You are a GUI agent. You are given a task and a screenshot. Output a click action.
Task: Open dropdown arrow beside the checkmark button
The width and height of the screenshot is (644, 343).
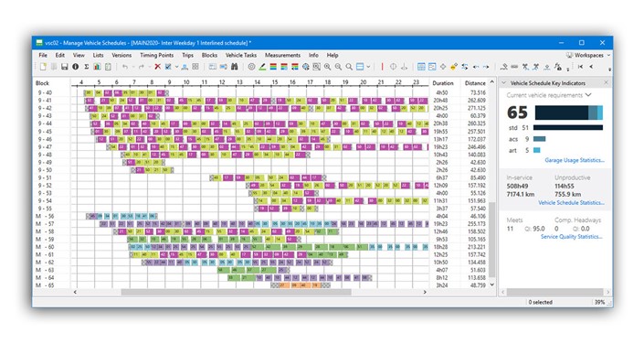coord(176,67)
